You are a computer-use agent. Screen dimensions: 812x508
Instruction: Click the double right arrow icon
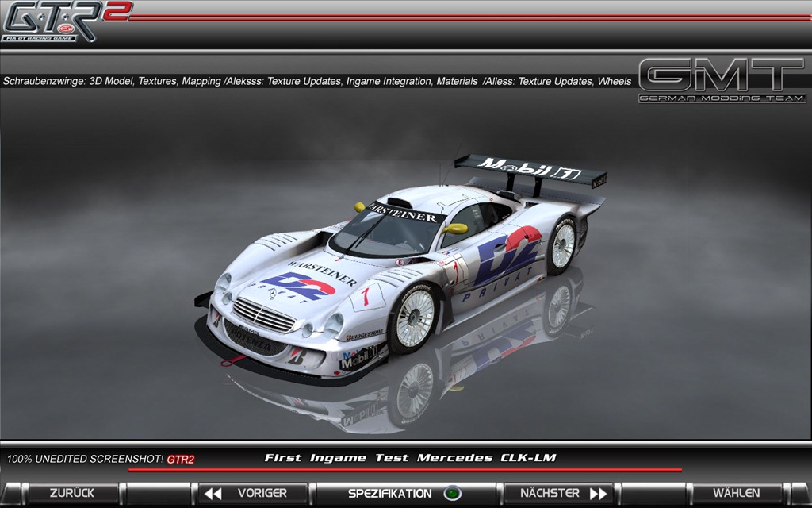click(599, 494)
